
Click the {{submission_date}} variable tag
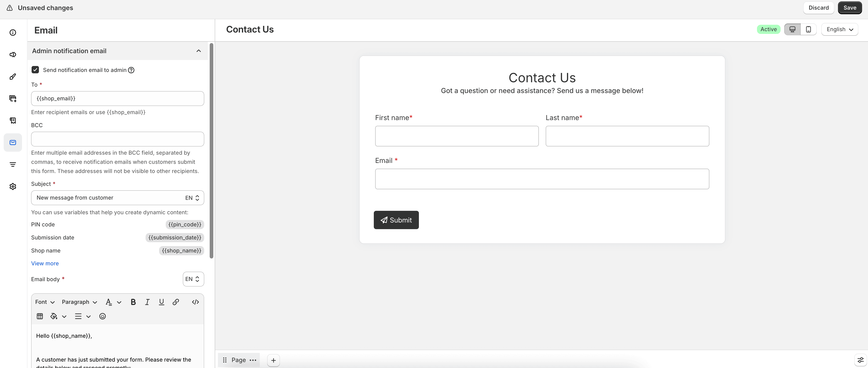pos(175,238)
